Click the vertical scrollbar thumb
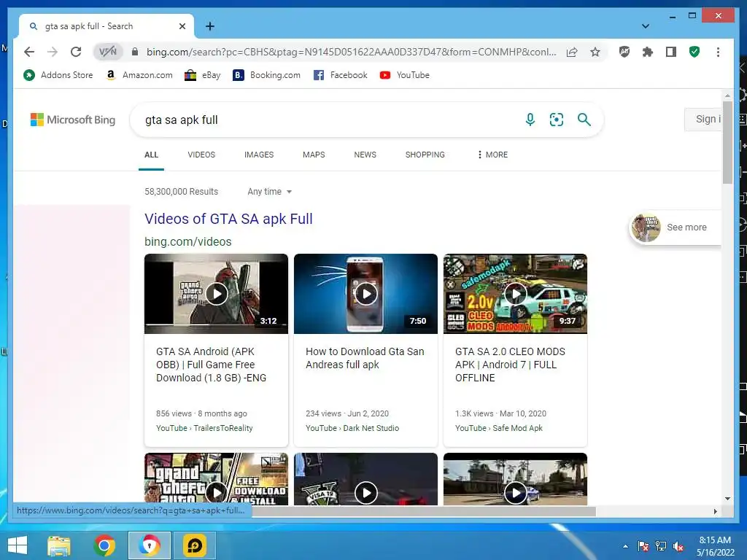747x560 pixels. 727,142
